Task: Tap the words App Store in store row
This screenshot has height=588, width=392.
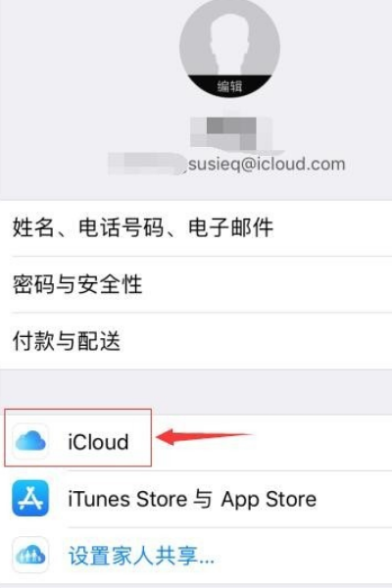Action: pos(269,500)
